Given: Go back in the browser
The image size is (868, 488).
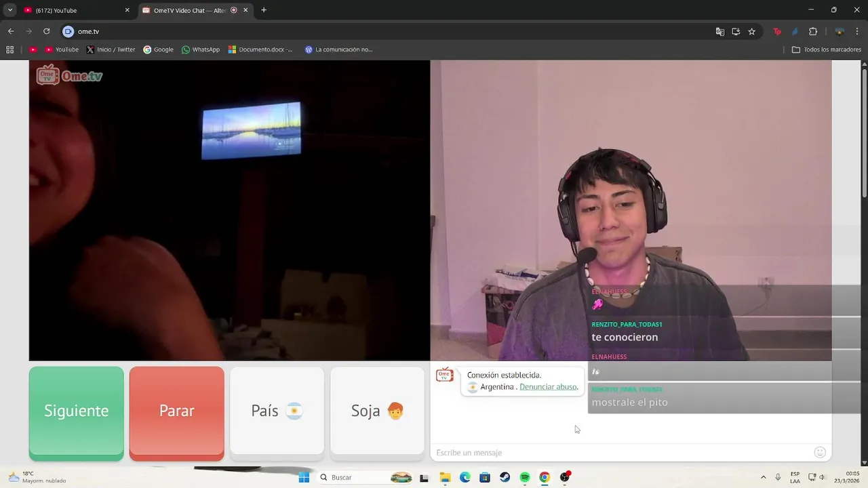Looking at the screenshot, I should coord(11,31).
